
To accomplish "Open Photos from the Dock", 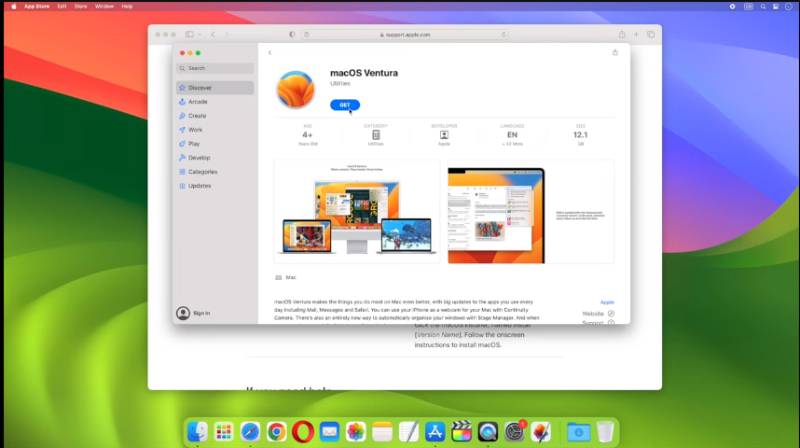I will coord(356,432).
